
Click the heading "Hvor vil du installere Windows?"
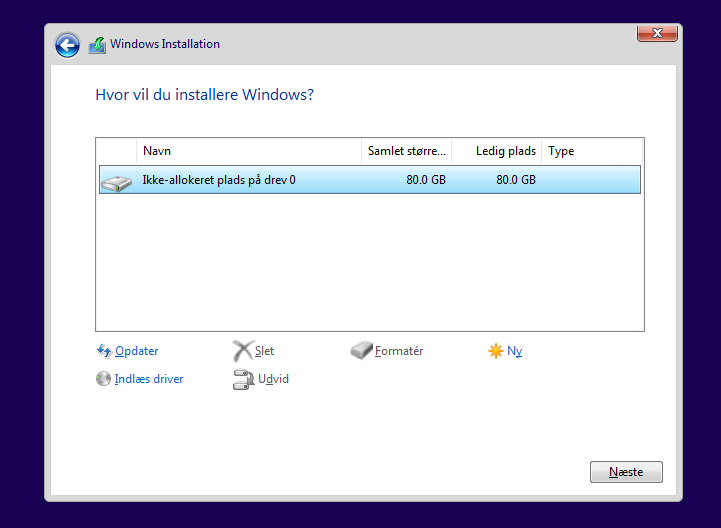click(x=205, y=95)
